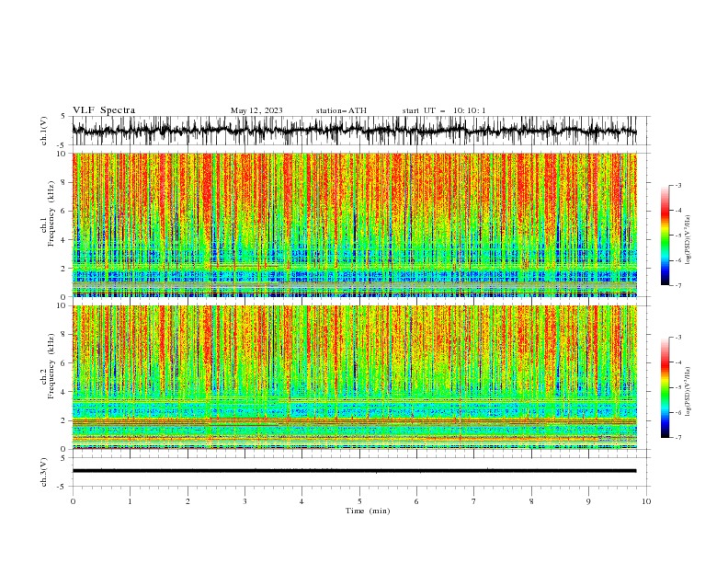728x563 pixels.
Task: Click the ch.1 "Frequency (kHz)" axis label
Action: tap(51, 213)
